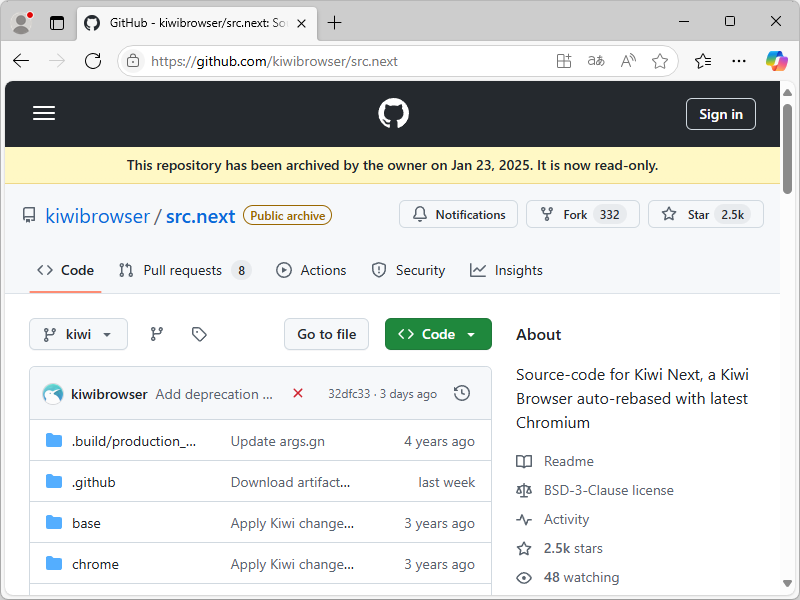
Task: Open the tags icon in the file toolbar
Action: 198,334
